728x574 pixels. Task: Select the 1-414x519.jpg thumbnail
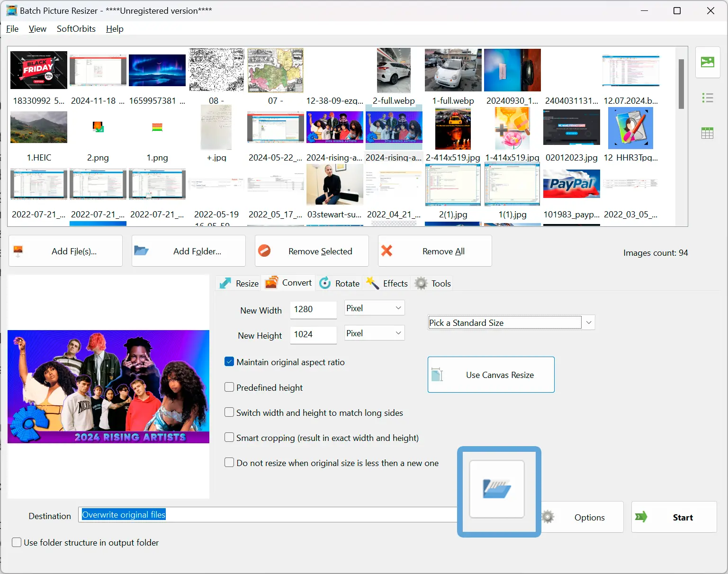[512, 128]
